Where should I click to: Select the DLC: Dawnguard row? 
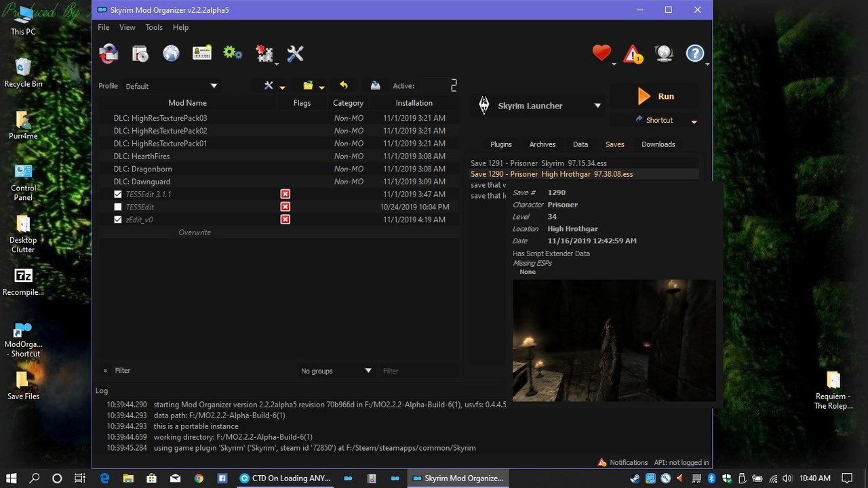click(279, 182)
